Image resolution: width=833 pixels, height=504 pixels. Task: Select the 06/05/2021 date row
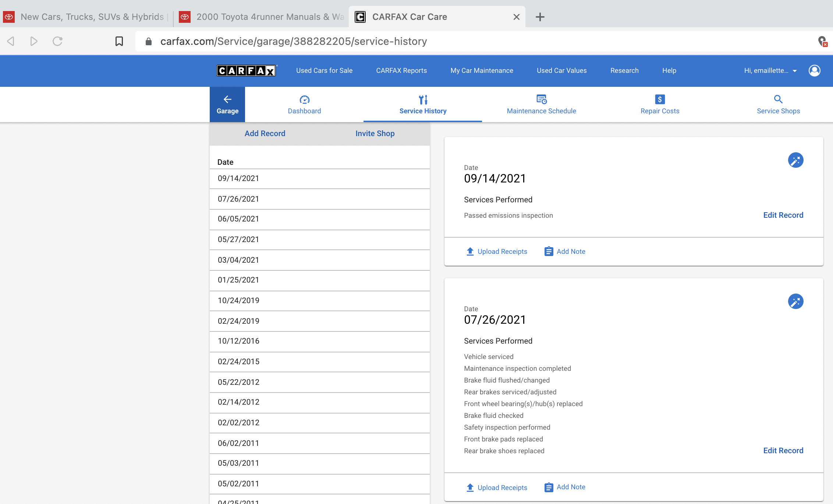319,219
